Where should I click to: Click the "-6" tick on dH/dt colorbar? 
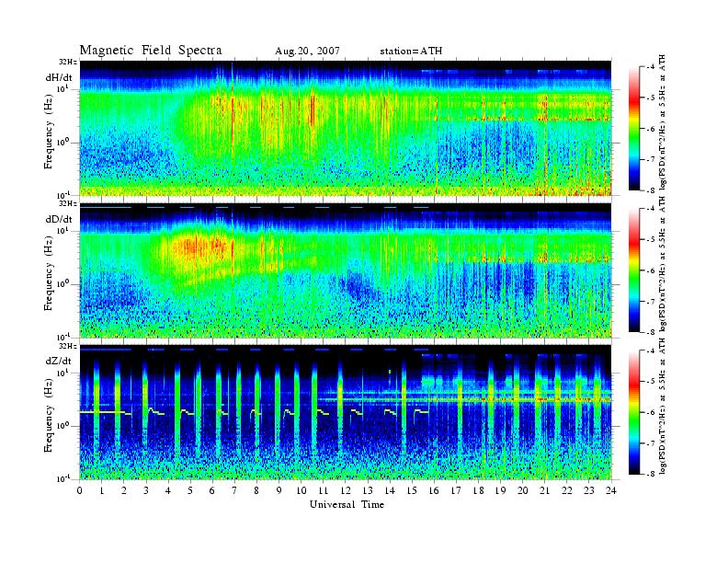click(650, 129)
